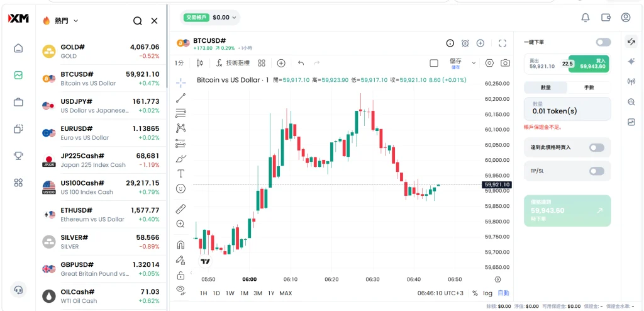
Task: Select the MAX range
Action: point(286,293)
